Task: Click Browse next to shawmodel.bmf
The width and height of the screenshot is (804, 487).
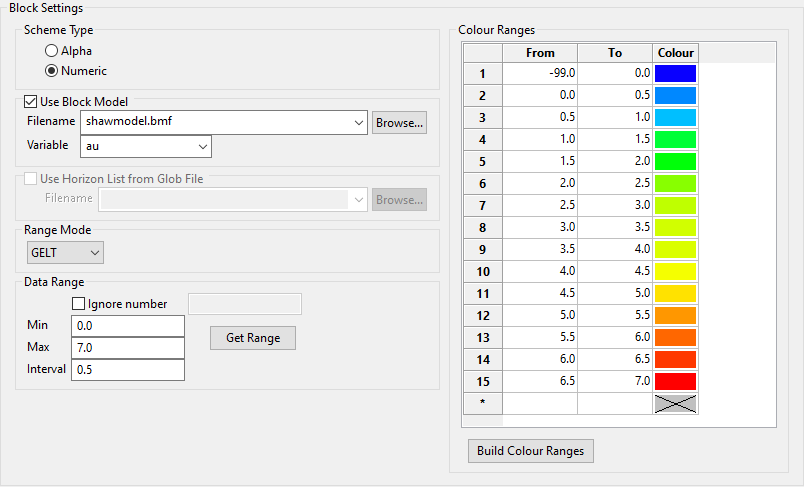Action: pyautogui.click(x=399, y=122)
